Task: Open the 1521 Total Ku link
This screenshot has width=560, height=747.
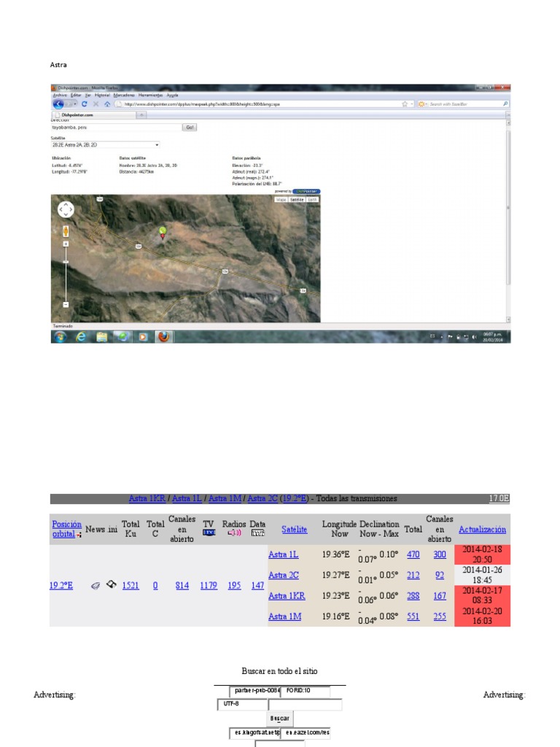Action: tap(131, 586)
